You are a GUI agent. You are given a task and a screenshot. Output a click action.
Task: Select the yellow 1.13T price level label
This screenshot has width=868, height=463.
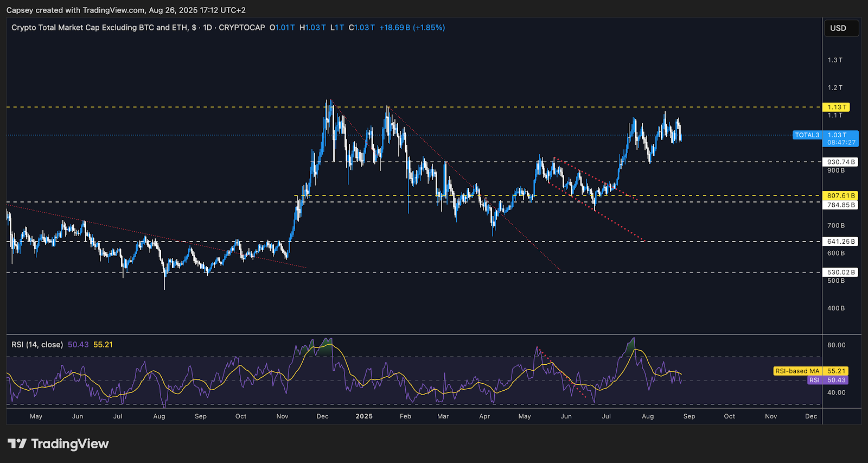[x=836, y=107]
